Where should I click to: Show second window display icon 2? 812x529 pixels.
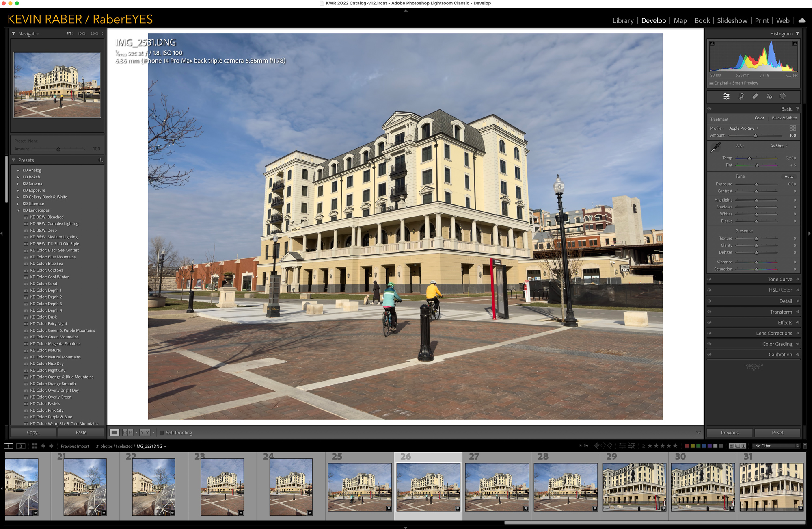(21, 446)
